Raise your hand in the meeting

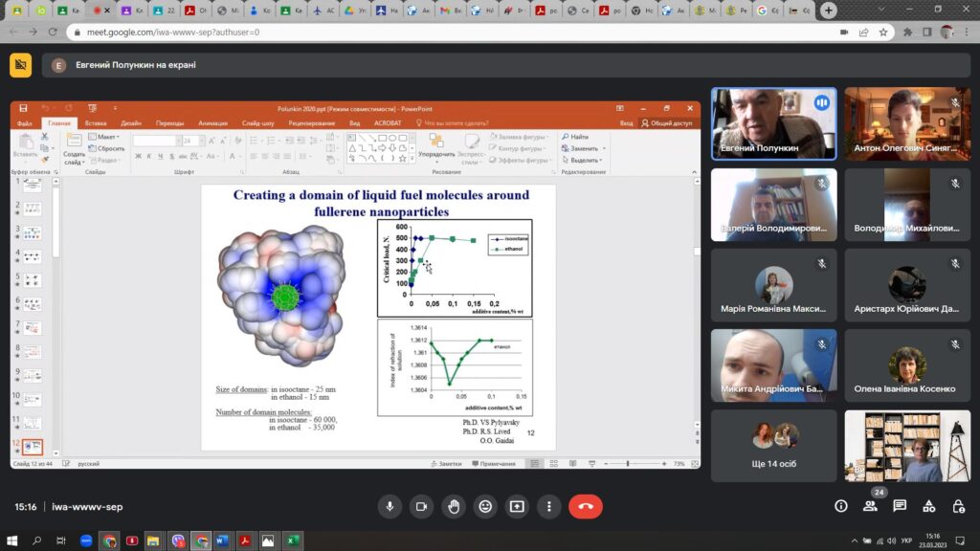pyautogui.click(x=454, y=506)
